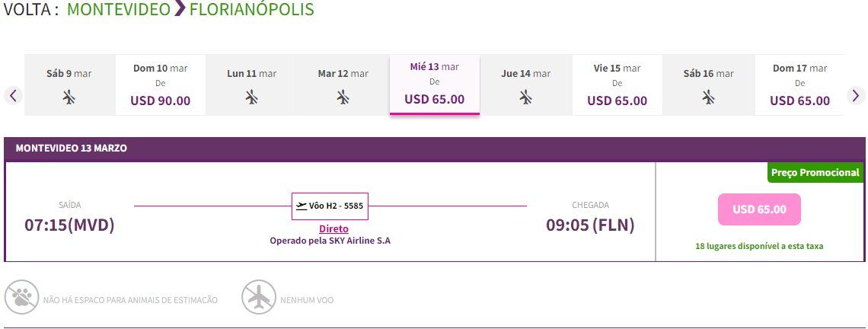This screenshot has height=329, width=868.
Task: Click no-flight plane icon under Mar 12 mar
Action: pyautogui.click(x=343, y=97)
